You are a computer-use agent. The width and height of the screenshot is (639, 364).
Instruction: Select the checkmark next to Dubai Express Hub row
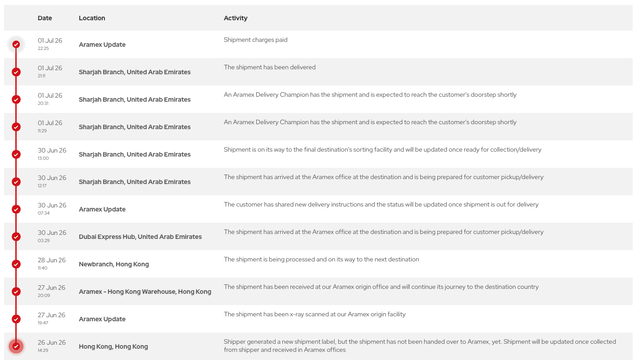pos(16,237)
